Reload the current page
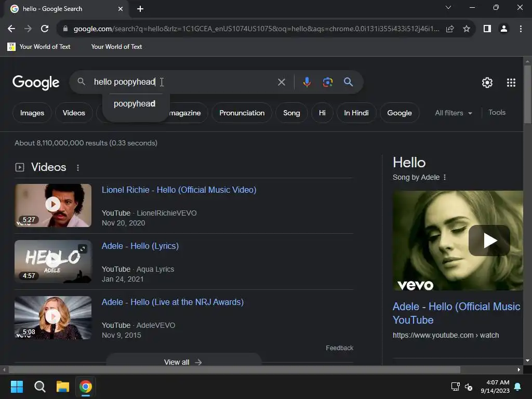The width and height of the screenshot is (532, 399). 45,29
